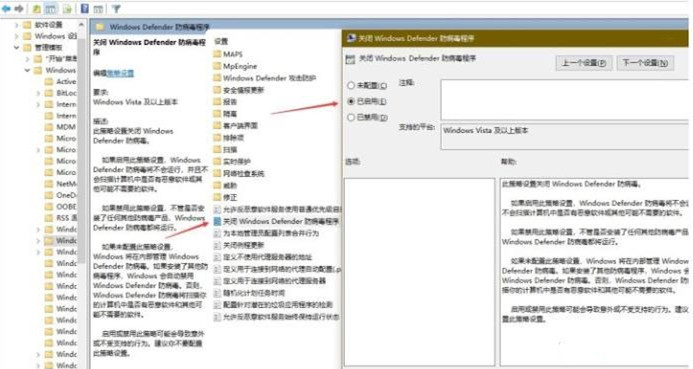
Task: Select the OOBE folder in the tree
Action: coord(61,206)
